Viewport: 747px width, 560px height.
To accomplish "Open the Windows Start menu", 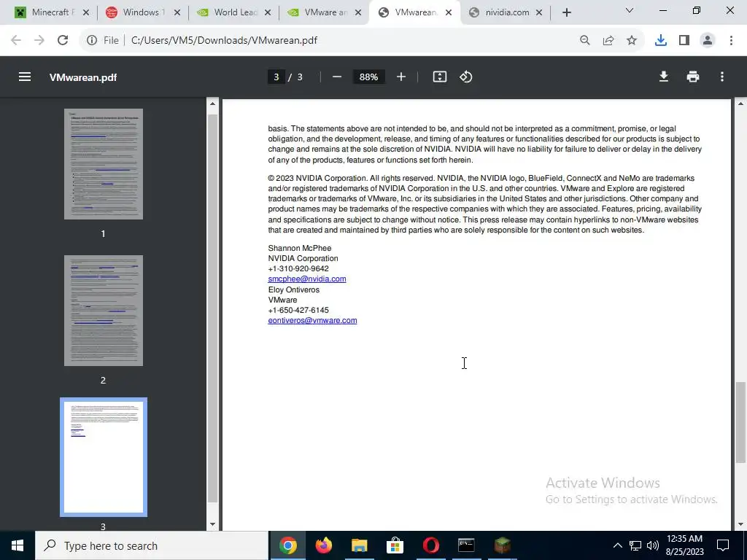I will [x=18, y=545].
